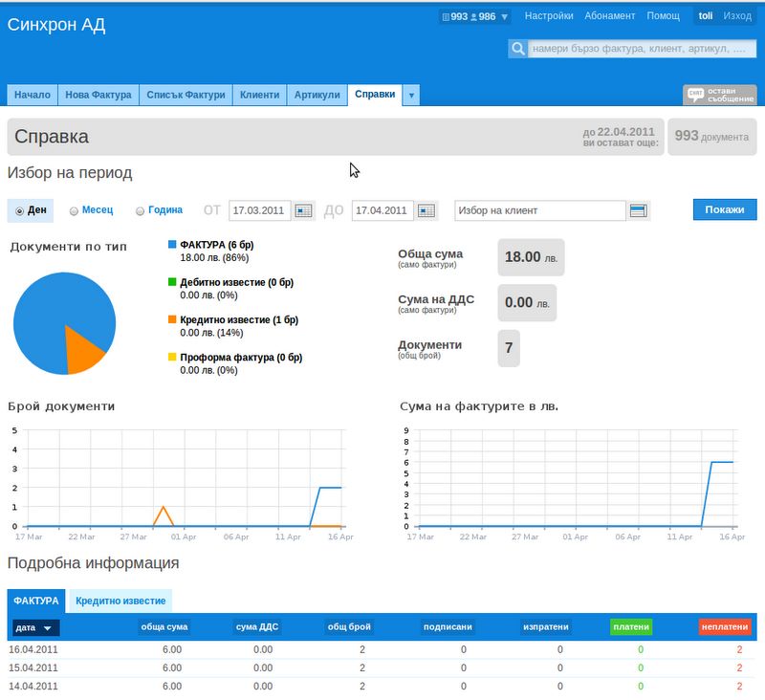Click the client selection list icon
Screen dimensions: 765x700
[638, 210]
